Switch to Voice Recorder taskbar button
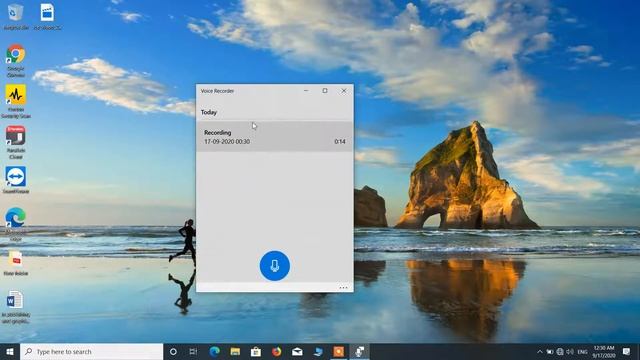The height and width of the screenshot is (360, 640). 360,351
